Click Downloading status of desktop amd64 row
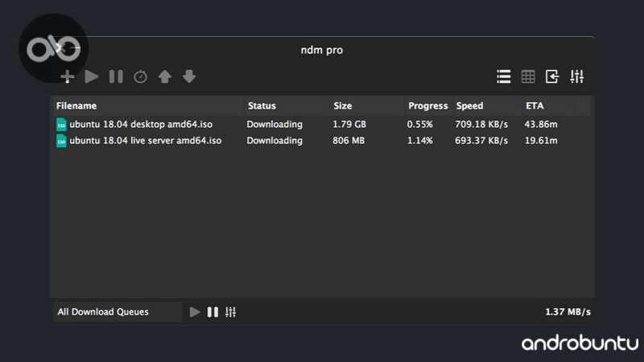 [275, 125]
